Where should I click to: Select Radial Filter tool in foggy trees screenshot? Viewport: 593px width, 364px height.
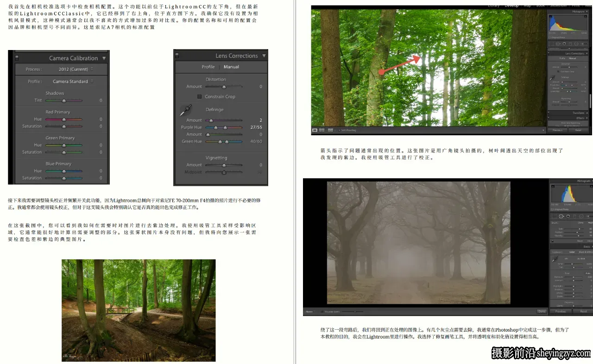pos(581,216)
